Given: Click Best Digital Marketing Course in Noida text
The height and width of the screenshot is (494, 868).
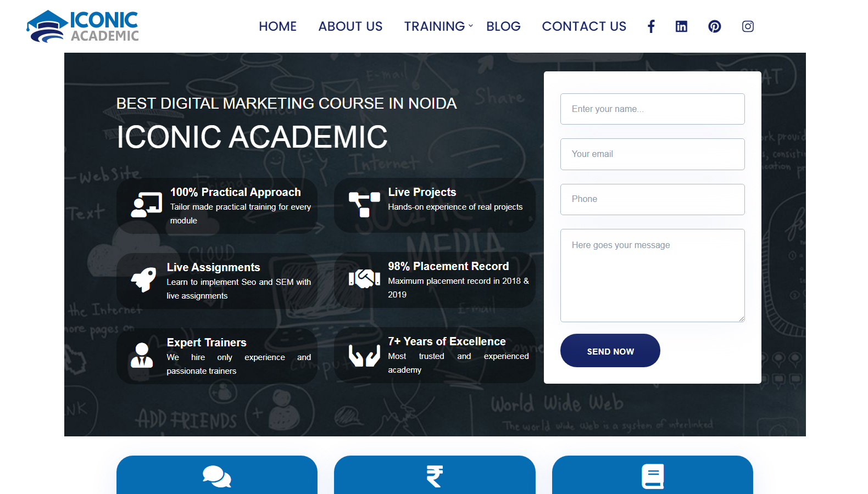Looking at the screenshot, I should pos(287,103).
